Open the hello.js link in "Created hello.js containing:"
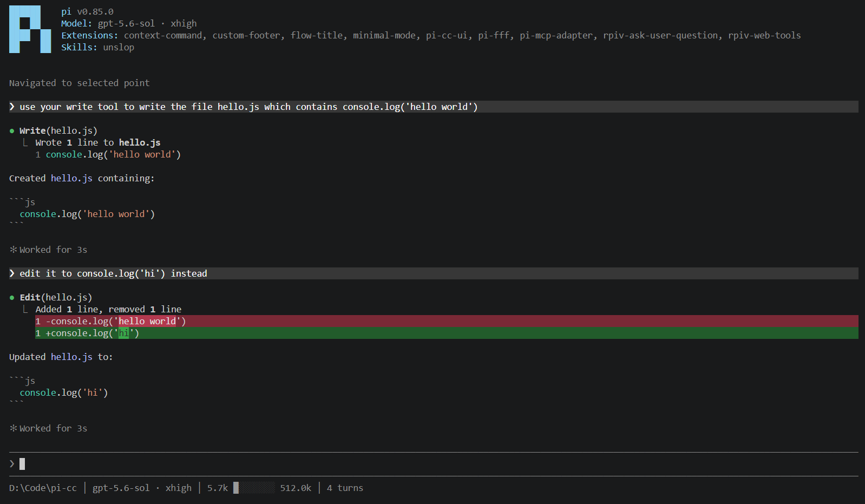 coord(71,178)
